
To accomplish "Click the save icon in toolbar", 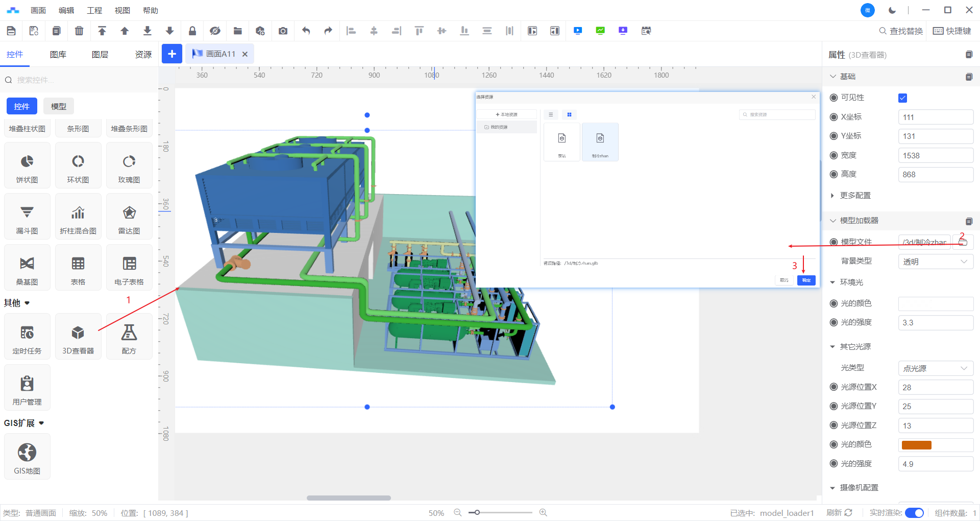I will point(11,31).
